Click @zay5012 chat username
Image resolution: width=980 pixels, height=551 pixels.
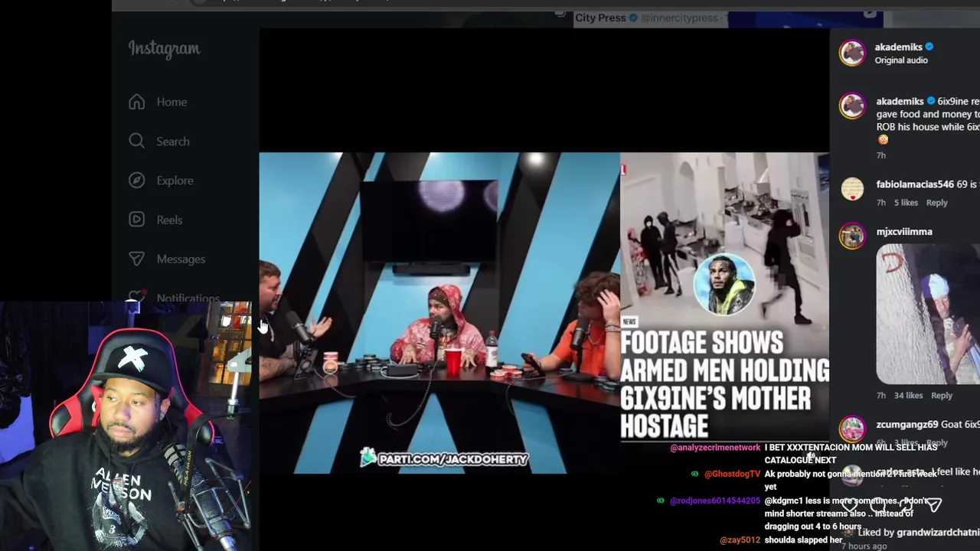click(740, 540)
